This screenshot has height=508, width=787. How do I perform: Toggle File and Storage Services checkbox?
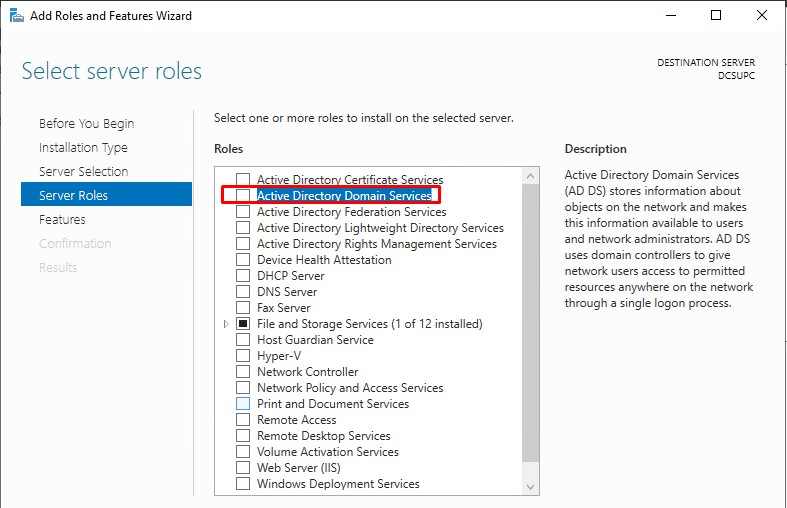point(243,324)
